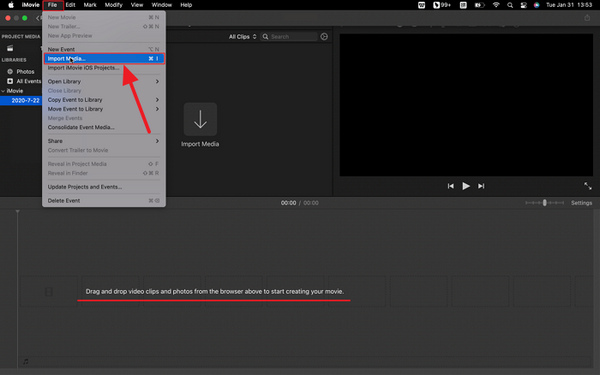
Task: Check the battery status icon
Action: [x=479, y=5]
